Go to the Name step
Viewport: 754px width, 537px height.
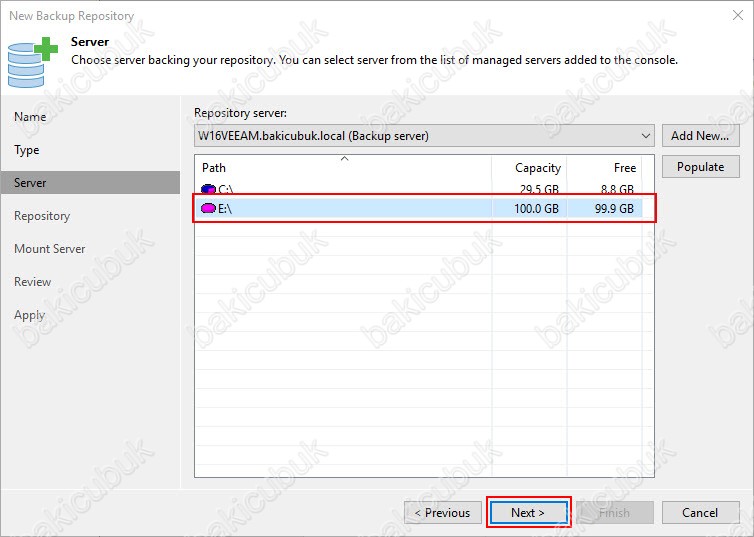click(x=30, y=116)
